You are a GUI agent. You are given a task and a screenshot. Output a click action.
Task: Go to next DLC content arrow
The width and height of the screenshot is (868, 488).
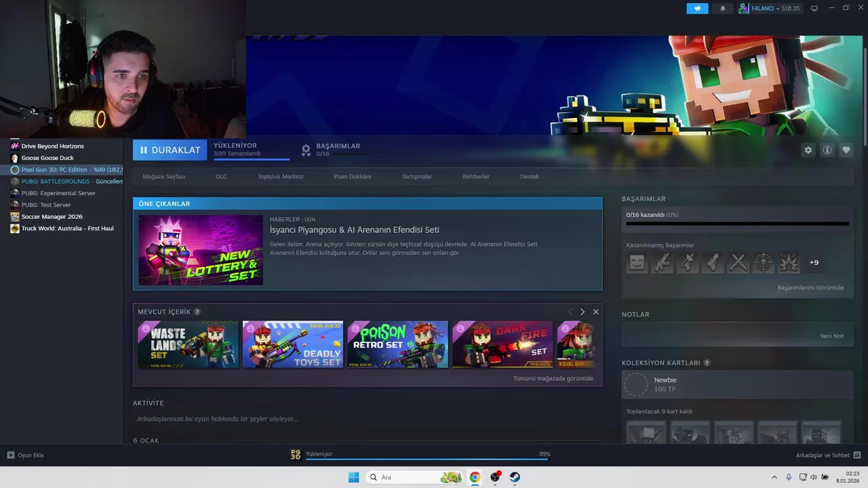[x=583, y=312]
